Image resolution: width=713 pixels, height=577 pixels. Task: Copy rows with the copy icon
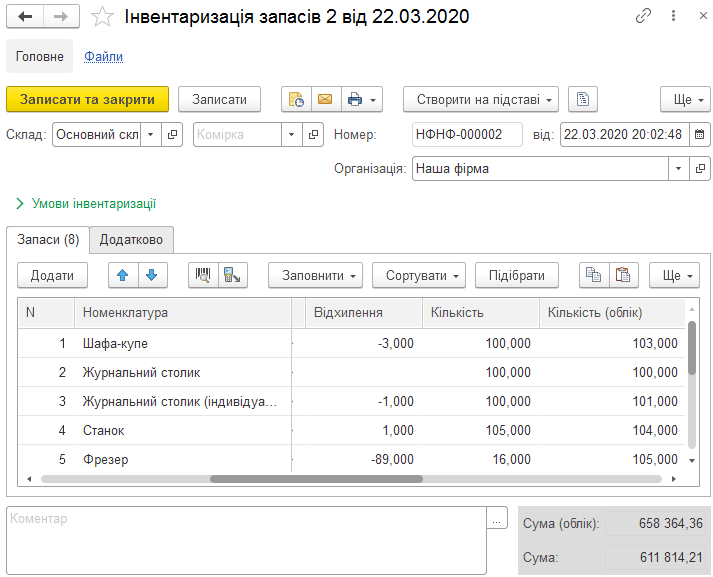pyautogui.click(x=594, y=276)
